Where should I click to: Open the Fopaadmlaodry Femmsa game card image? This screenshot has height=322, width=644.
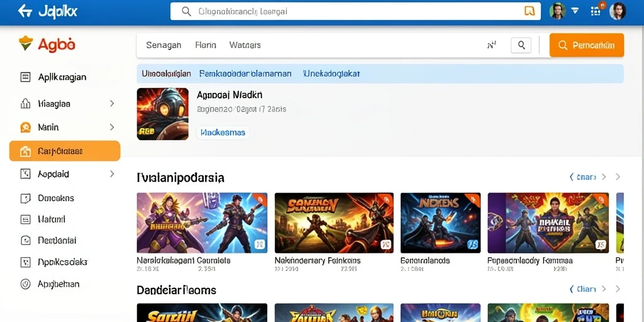pyautogui.click(x=548, y=223)
